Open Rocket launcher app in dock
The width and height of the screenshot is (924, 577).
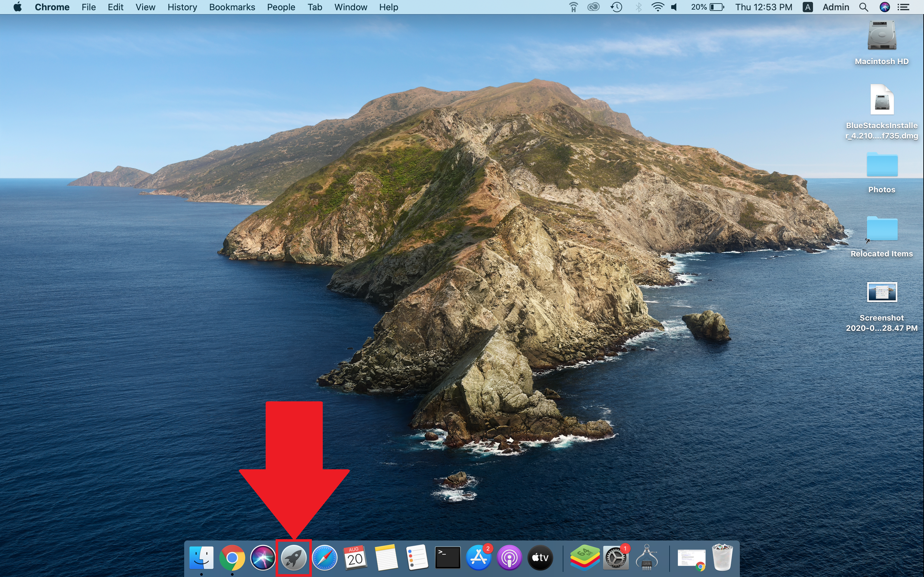coord(293,557)
